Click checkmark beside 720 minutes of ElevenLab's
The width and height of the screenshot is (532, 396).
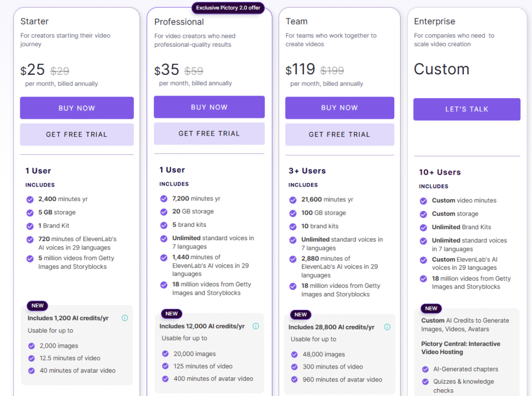click(30, 240)
